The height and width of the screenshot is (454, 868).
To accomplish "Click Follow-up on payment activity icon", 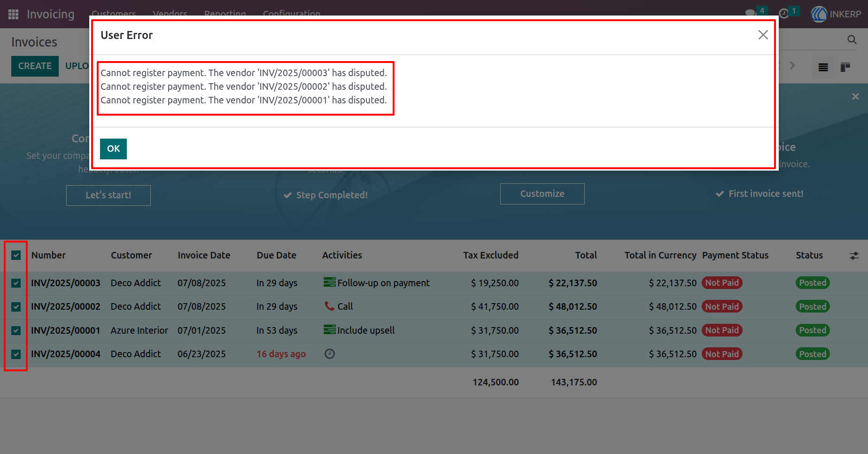I will tap(329, 282).
